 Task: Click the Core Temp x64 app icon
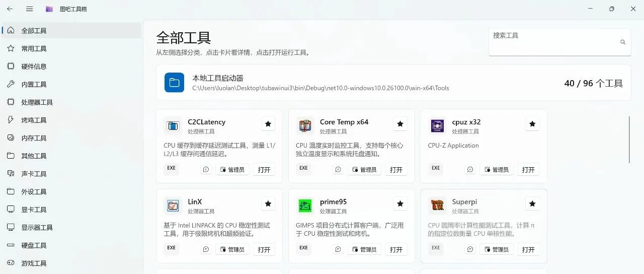pos(305,126)
